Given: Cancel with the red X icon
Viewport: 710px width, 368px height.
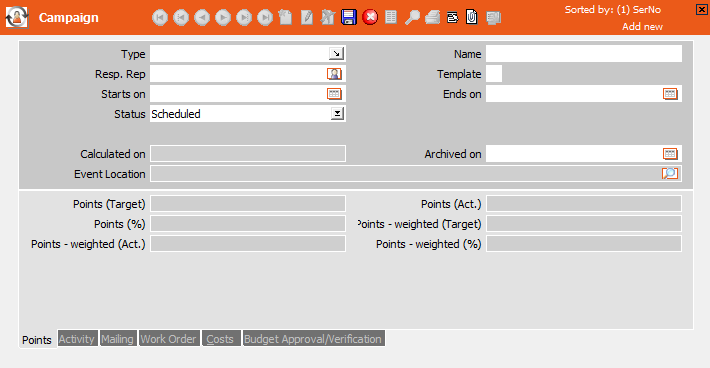Looking at the screenshot, I should tap(370, 17).
